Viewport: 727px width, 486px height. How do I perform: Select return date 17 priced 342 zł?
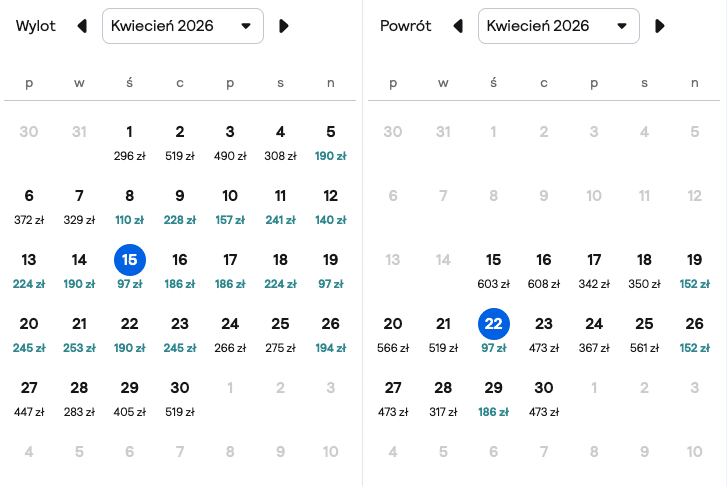pos(594,270)
